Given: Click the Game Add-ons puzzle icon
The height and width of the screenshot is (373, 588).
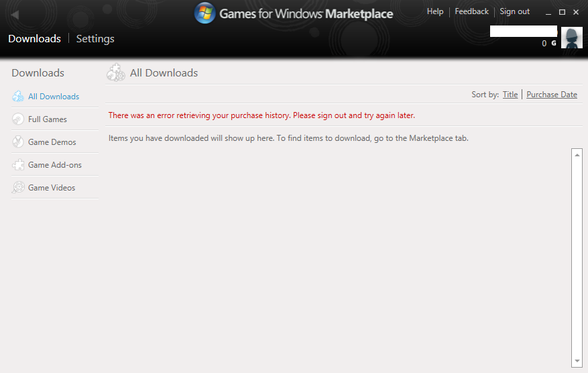Looking at the screenshot, I should (18, 165).
